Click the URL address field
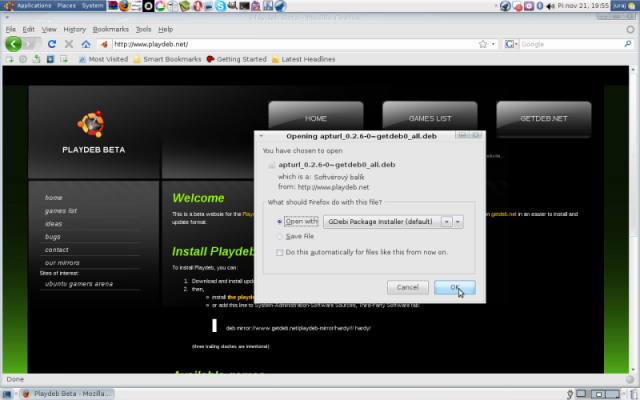 click(x=294, y=44)
